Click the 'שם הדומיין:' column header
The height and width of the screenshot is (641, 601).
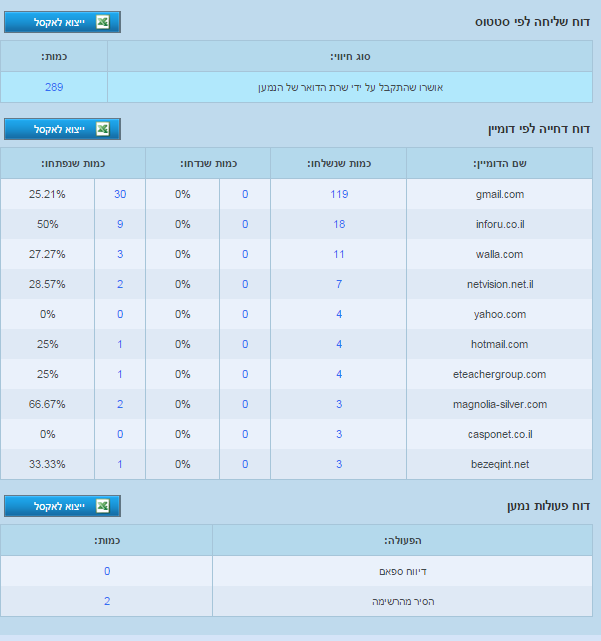pos(500,164)
